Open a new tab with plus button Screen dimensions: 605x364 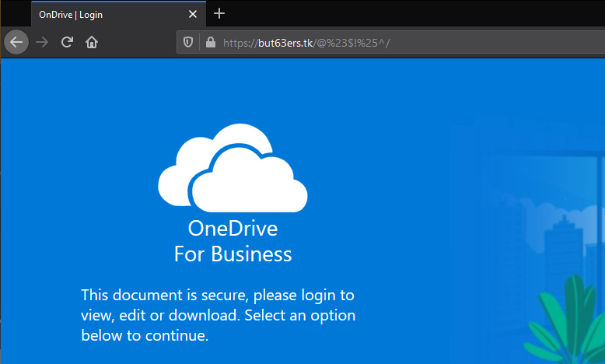219,13
